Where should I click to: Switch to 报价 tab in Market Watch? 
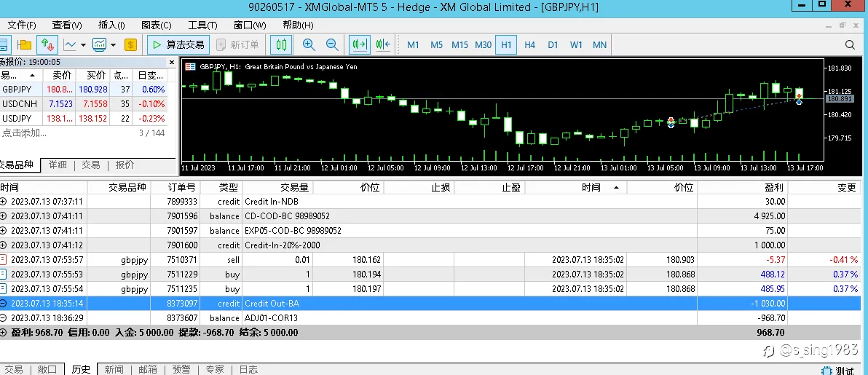coord(125,165)
